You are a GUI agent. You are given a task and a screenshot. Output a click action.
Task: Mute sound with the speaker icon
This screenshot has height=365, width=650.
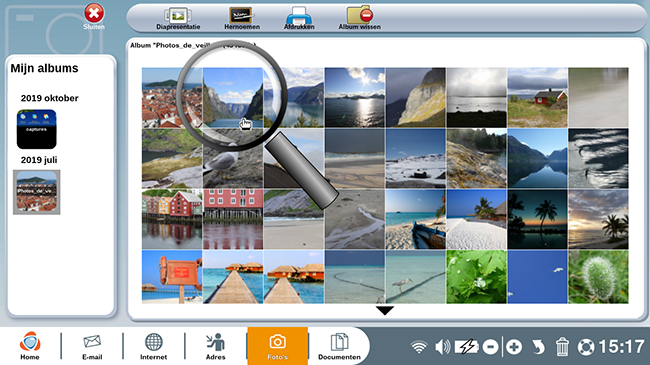[442, 347]
